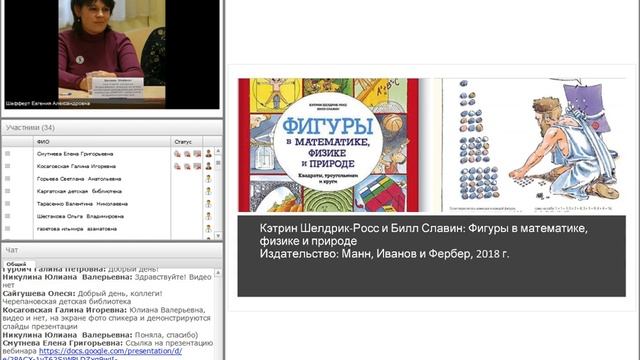Image resolution: width=640 pixels, height=360 pixels.
Task: Click participant avatar icon for Шестакова Ольга Владимировна
Action: (209, 216)
